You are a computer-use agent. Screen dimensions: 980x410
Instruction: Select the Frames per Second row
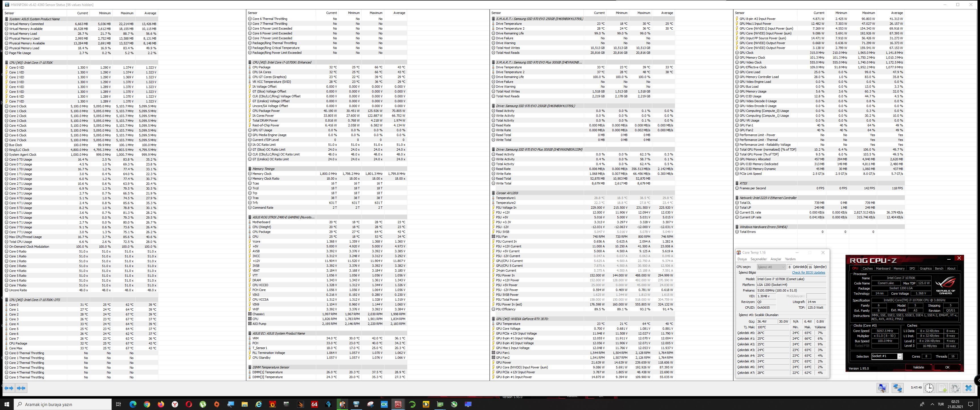819,188
